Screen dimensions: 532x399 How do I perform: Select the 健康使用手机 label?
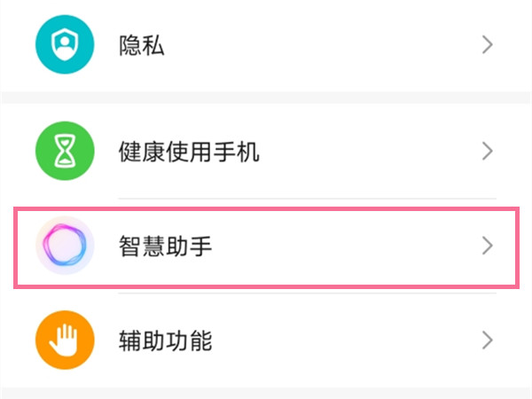click(x=189, y=151)
